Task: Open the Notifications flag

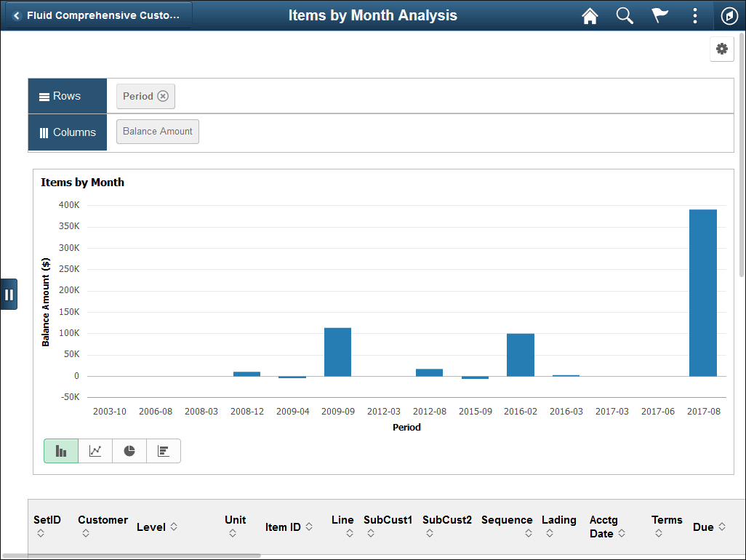Action: pos(659,15)
